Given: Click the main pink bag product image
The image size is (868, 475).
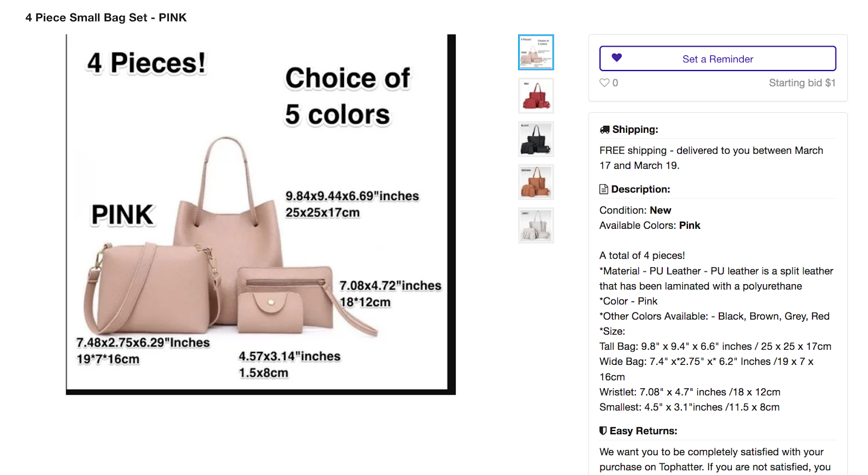Looking at the screenshot, I should 260,214.
